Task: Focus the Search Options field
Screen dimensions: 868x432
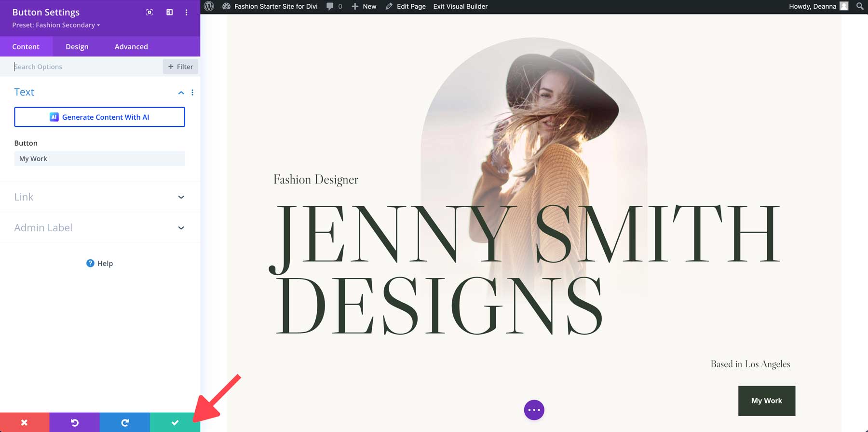Action: tap(82, 67)
